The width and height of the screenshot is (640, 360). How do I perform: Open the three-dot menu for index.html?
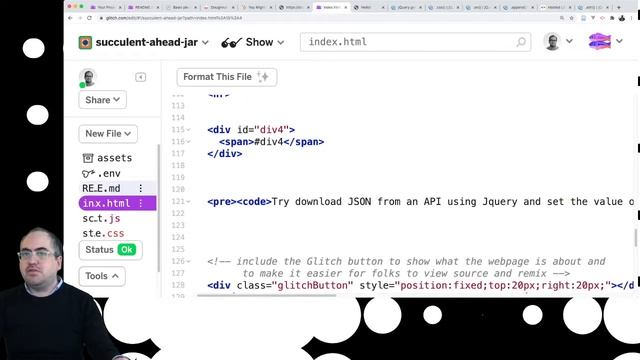pos(141,203)
